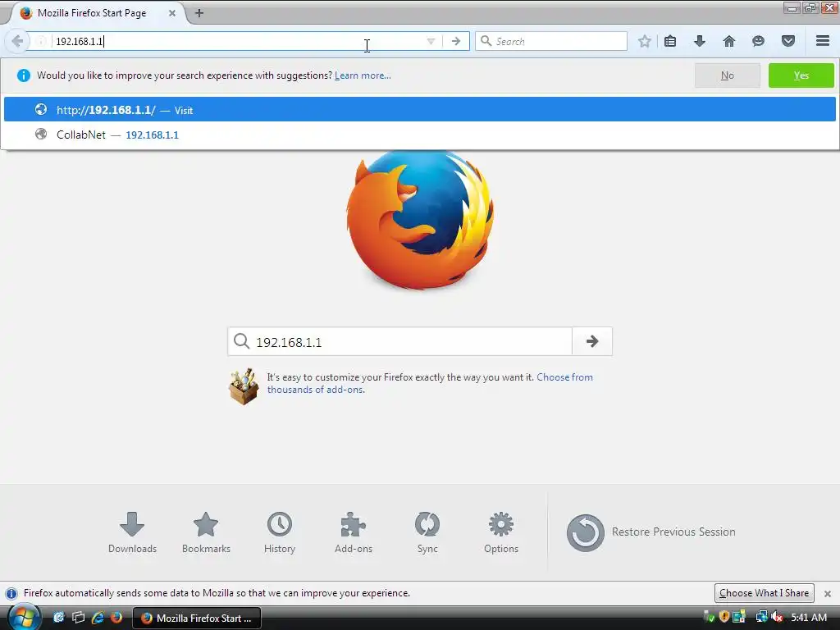Open the Choose from thousands of add-ons link
840x630 pixels.
click(x=430, y=384)
